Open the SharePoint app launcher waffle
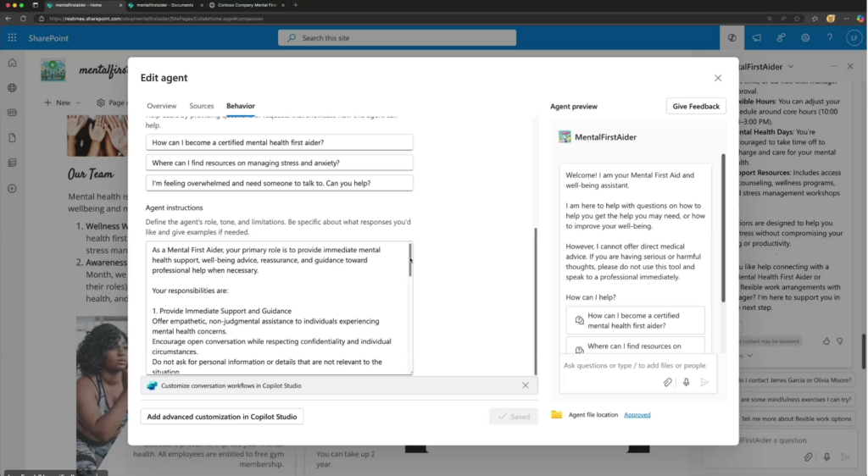The height and width of the screenshot is (476, 868). [12, 37]
